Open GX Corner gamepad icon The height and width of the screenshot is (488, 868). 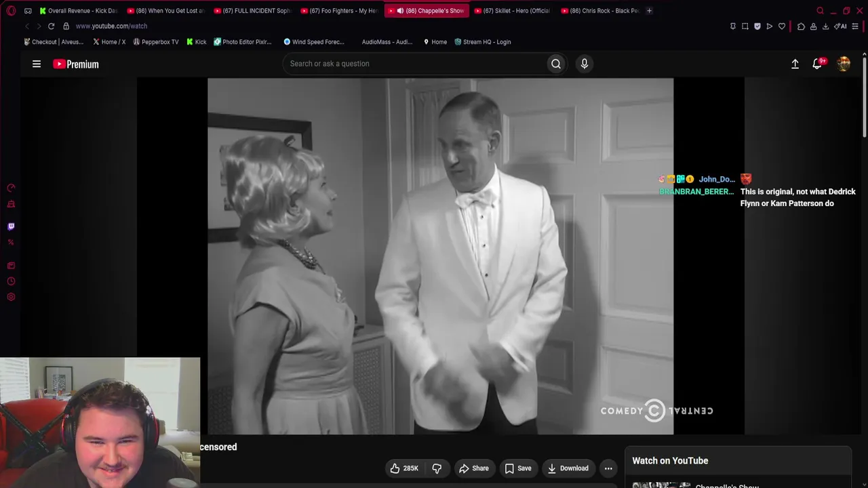pyautogui.click(x=28, y=11)
